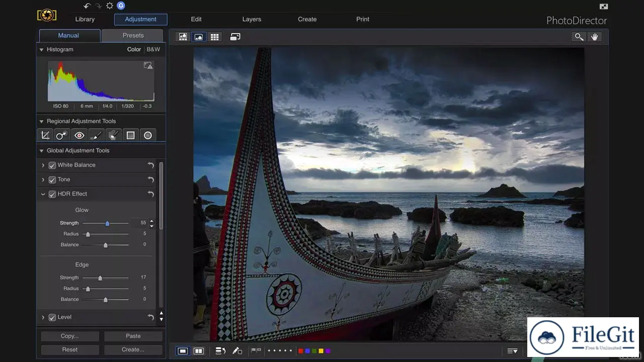Switch to viewer and browser mode
Viewport: 644px width, 362px height.
tap(183, 37)
